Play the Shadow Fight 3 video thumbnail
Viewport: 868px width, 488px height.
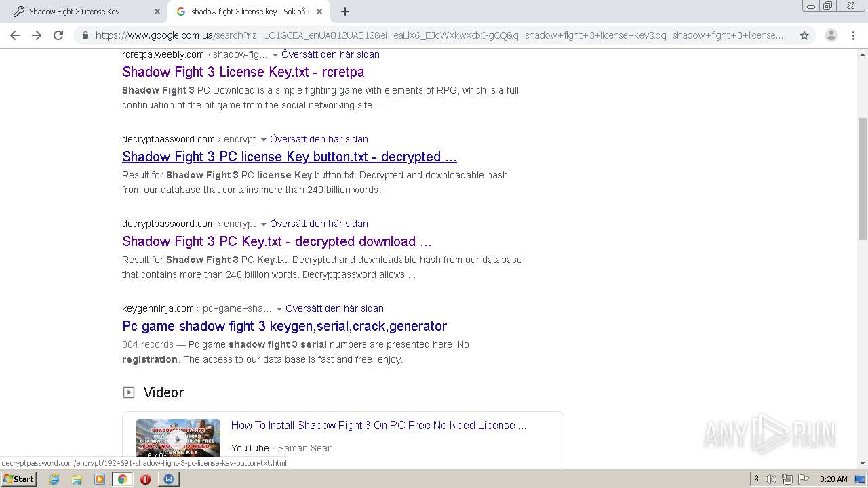click(x=178, y=439)
